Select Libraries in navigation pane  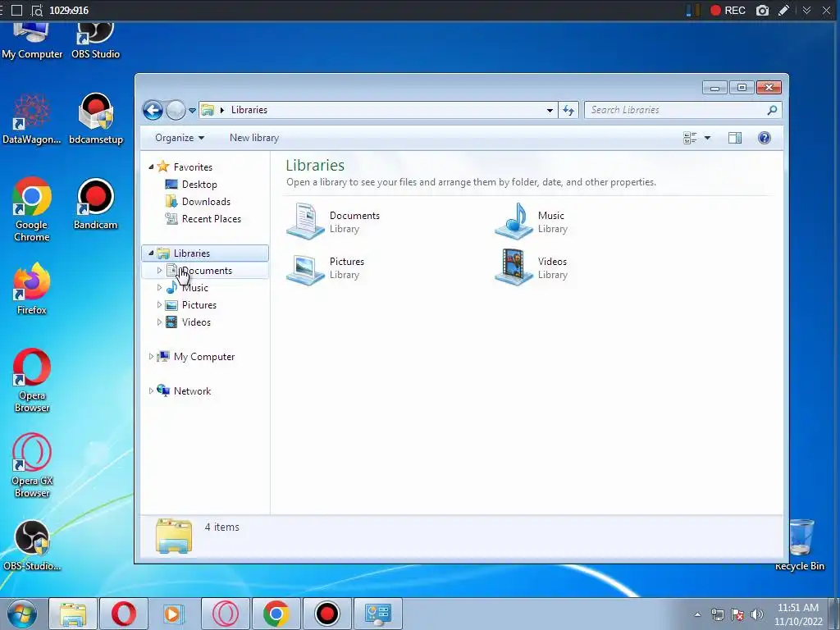(x=192, y=253)
